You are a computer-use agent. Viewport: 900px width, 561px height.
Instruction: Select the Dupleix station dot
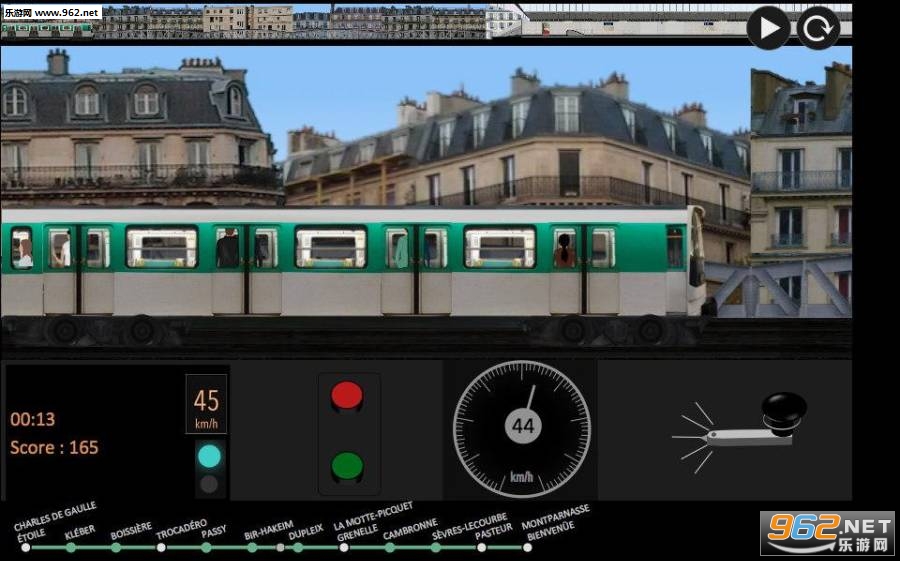click(298, 547)
